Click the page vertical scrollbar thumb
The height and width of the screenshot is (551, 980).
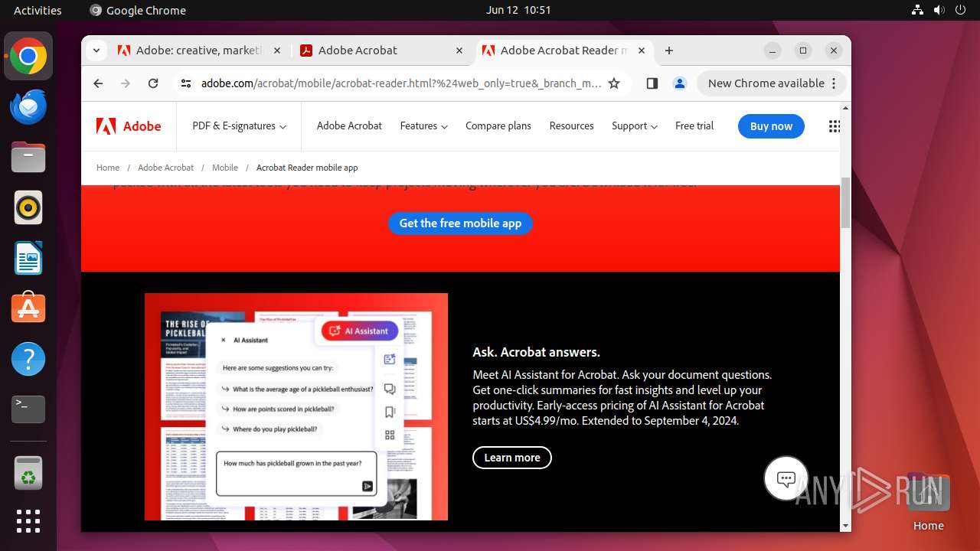tap(845, 203)
